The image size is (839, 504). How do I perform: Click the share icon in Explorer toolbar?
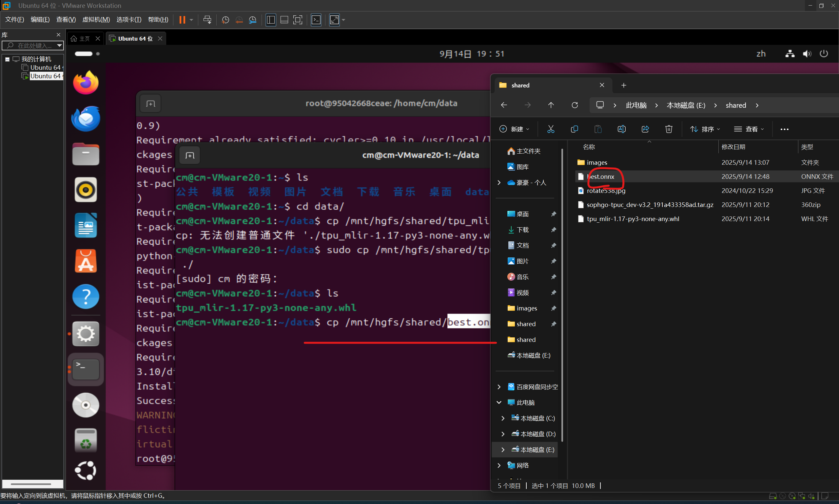(645, 129)
